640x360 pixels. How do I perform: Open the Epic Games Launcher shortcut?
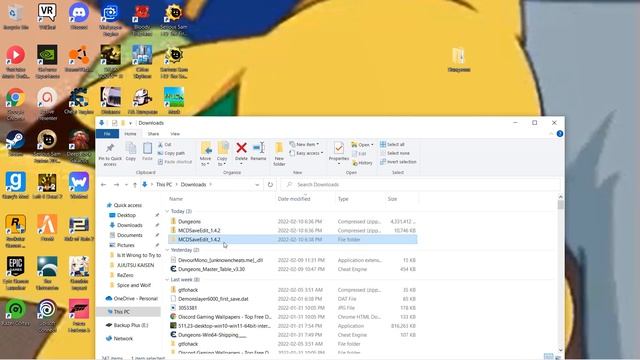15,273
